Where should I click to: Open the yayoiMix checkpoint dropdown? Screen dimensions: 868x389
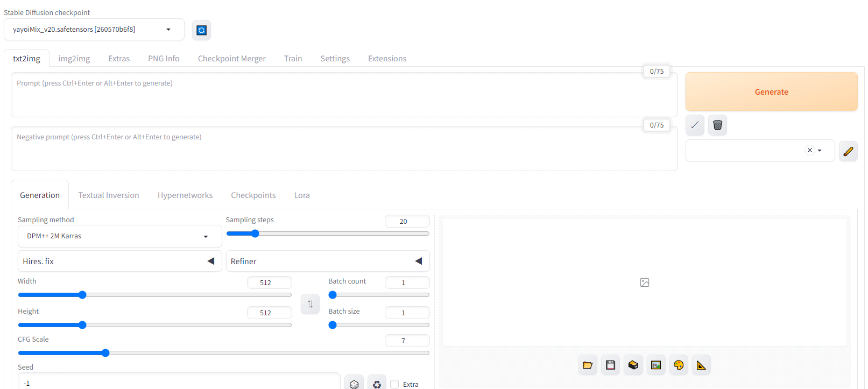click(94, 30)
